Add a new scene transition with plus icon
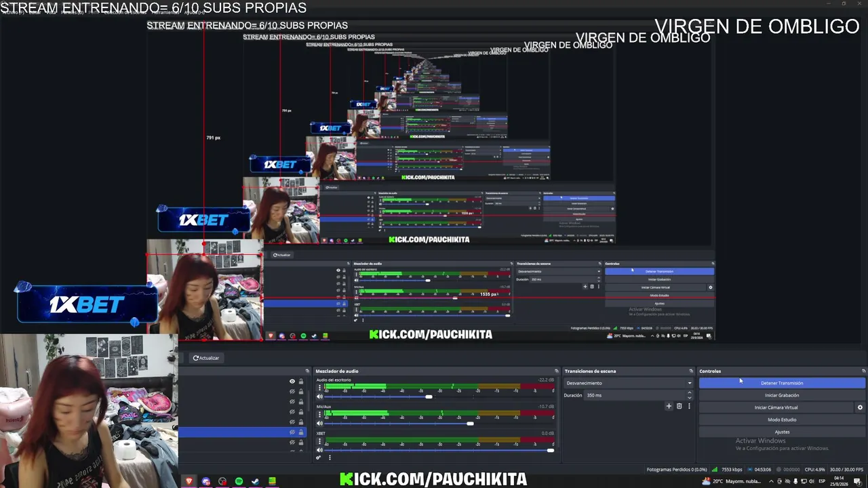Viewport: 868px width, 488px height. pos(669,406)
